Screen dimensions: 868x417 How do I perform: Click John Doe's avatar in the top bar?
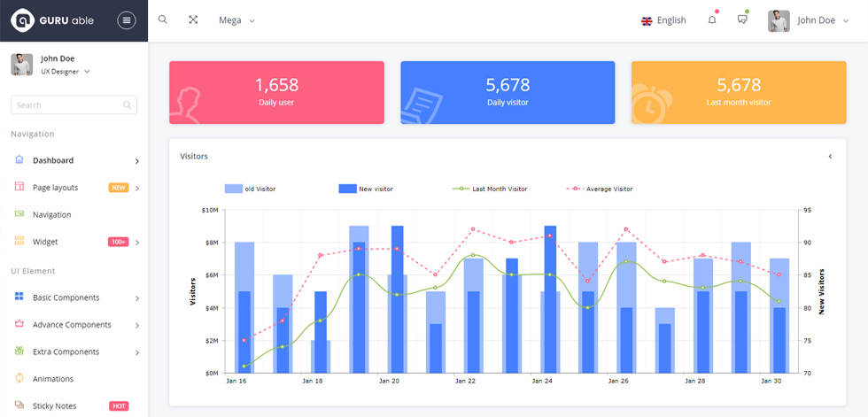coord(779,20)
